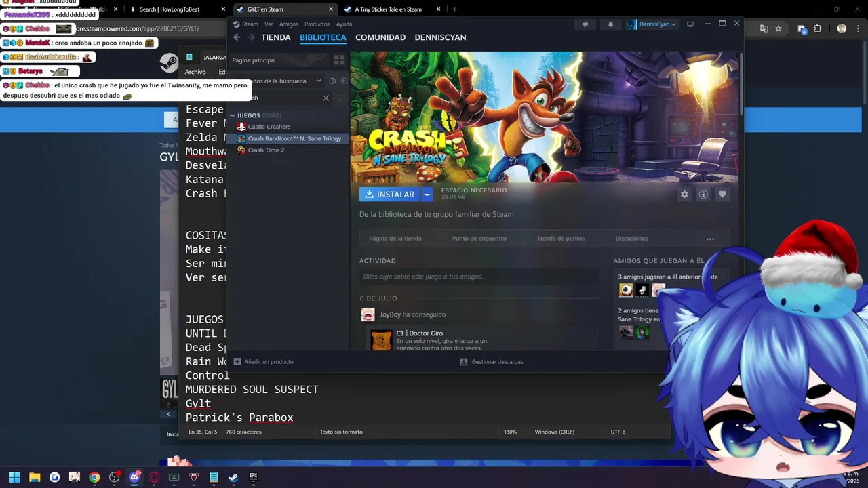Toggle library grid view icon
Viewport: 868px width, 488px height.
click(x=340, y=60)
